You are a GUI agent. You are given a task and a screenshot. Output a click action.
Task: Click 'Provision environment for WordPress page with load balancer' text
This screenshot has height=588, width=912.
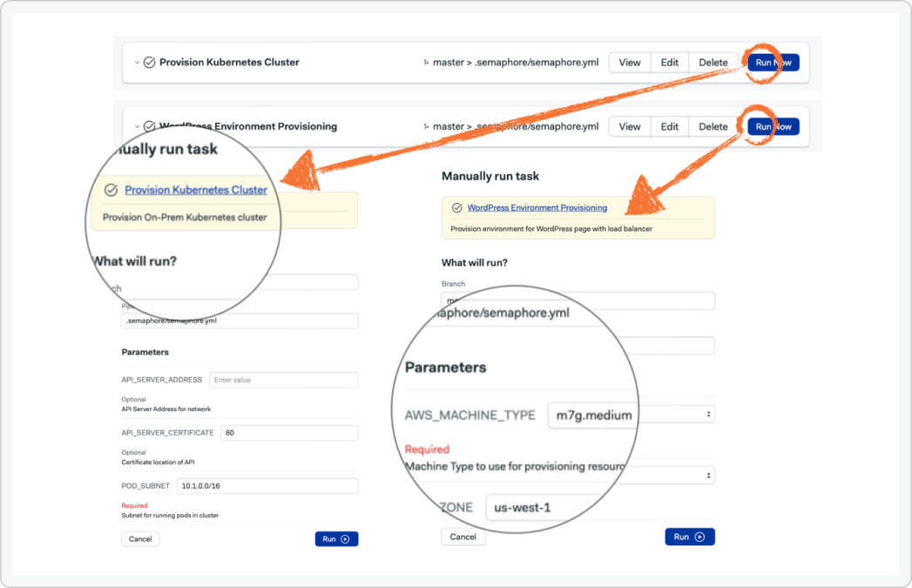tap(551, 229)
